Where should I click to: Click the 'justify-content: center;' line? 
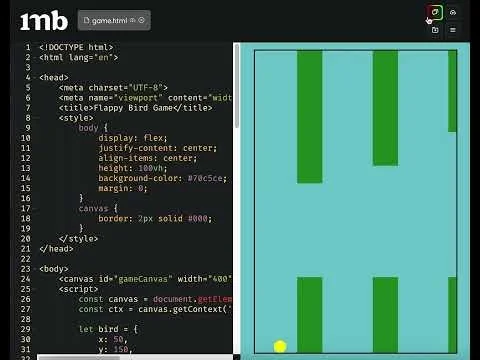click(x=158, y=148)
